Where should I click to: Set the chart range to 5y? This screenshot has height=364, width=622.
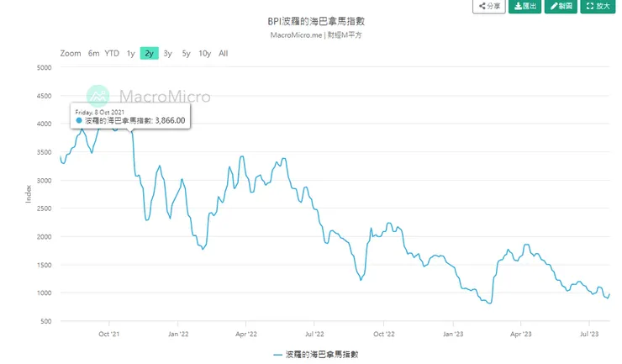click(x=186, y=54)
